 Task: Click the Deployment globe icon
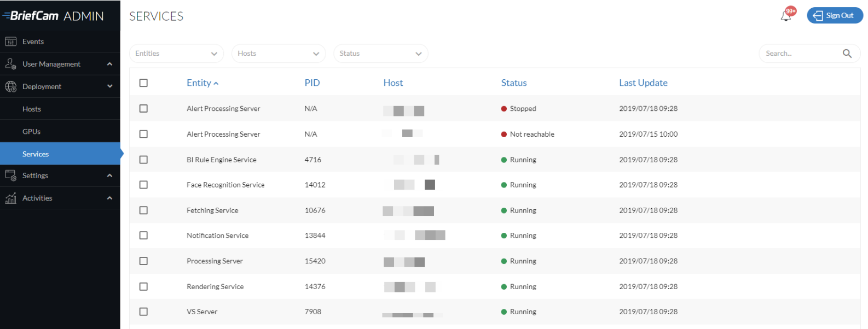tap(10, 86)
